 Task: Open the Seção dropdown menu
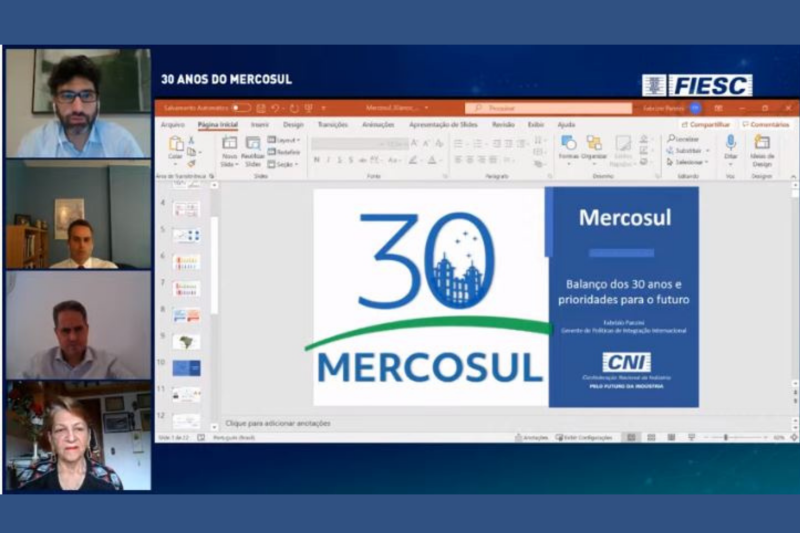click(284, 164)
